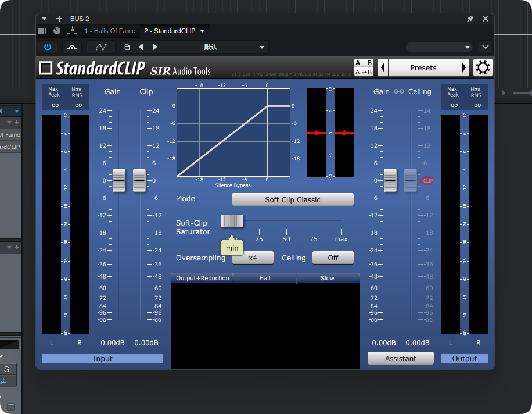Click the transfer curve graph

click(233, 133)
